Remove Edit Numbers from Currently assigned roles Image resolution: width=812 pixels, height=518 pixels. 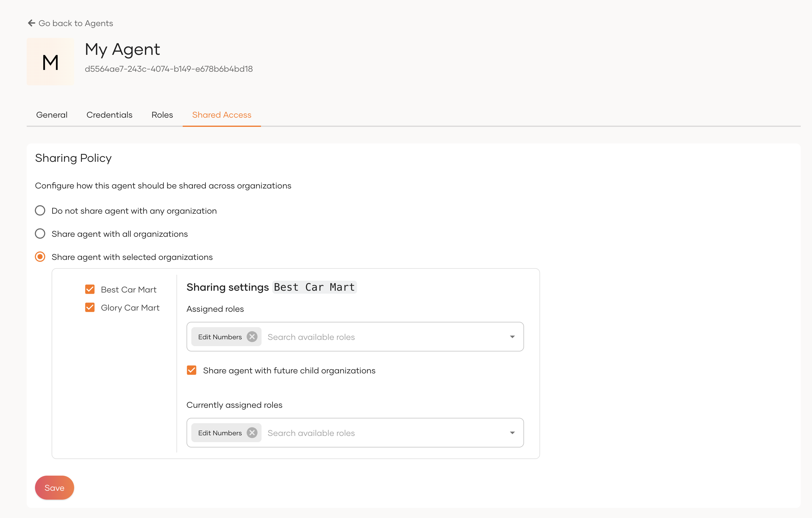coord(252,433)
